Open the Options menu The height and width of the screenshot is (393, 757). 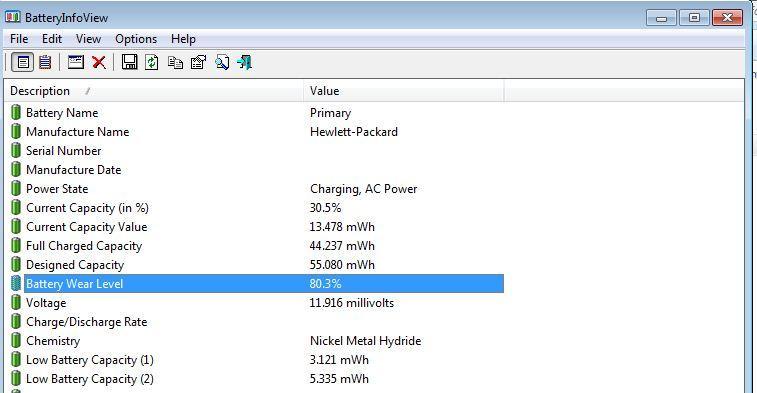click(136, 39)
